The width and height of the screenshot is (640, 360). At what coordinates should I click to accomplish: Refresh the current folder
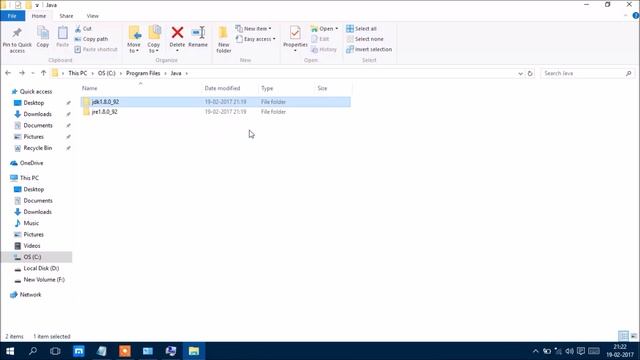[x=530, y=73]
